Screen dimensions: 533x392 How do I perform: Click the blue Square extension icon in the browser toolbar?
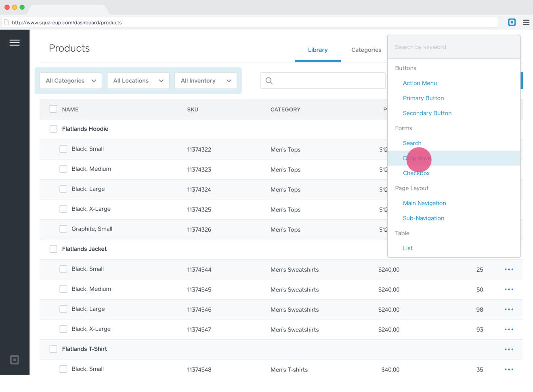[512, 22]
